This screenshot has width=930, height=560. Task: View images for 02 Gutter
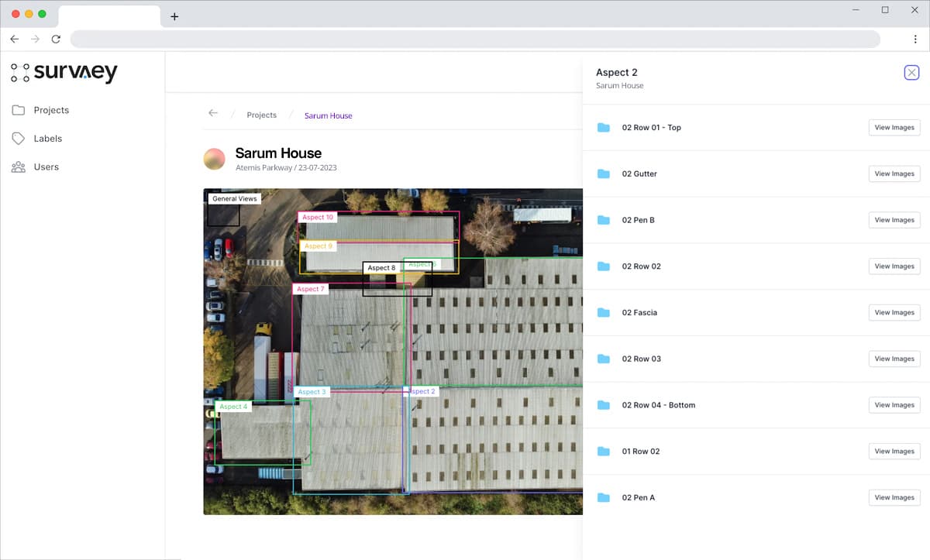tap(894, 174)
